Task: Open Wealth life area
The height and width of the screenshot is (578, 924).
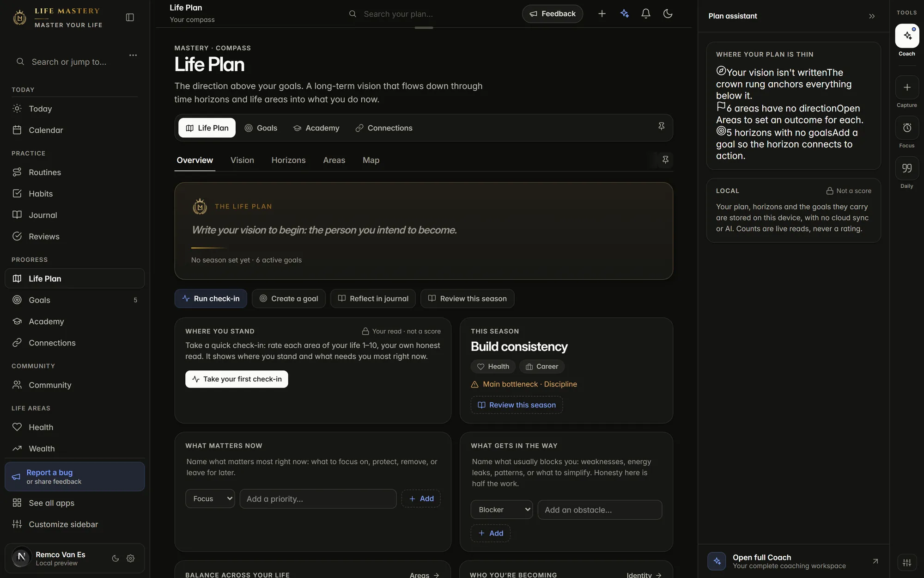Action: click(74, 449)
